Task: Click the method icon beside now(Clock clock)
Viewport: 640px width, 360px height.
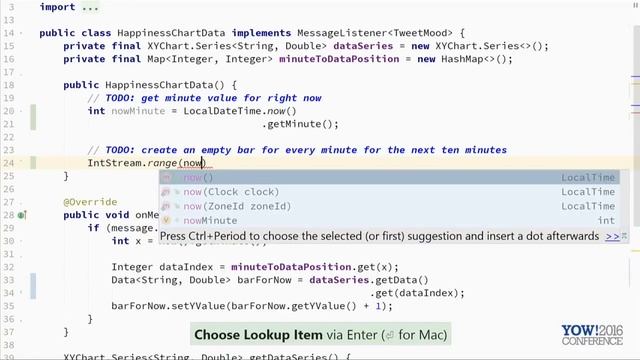Action: (166, 192)
